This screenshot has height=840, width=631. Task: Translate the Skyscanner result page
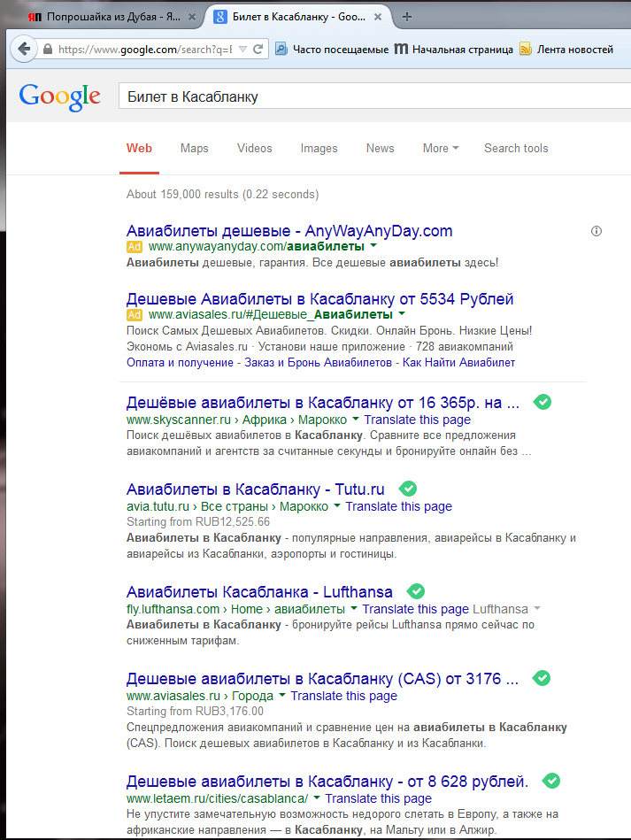coord(418,420)
